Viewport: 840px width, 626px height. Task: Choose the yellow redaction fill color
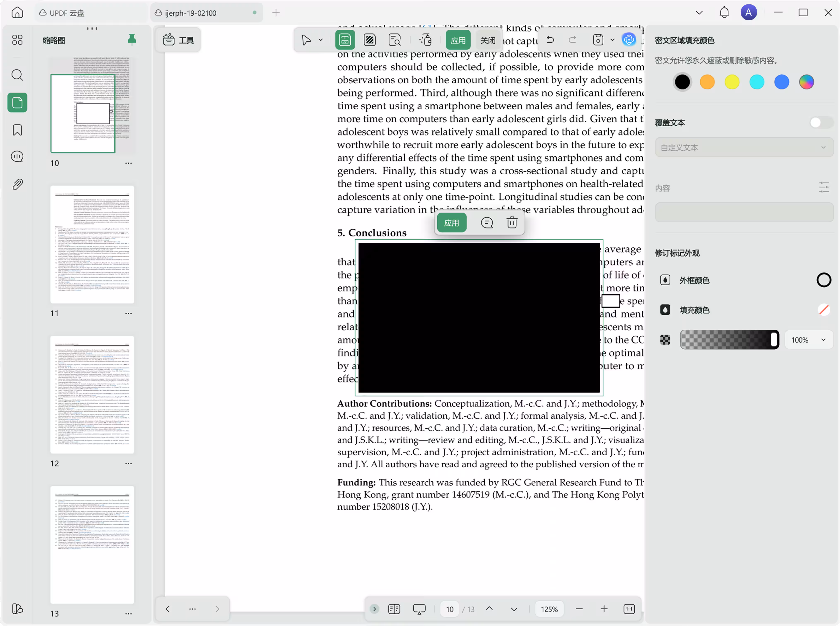732,82
